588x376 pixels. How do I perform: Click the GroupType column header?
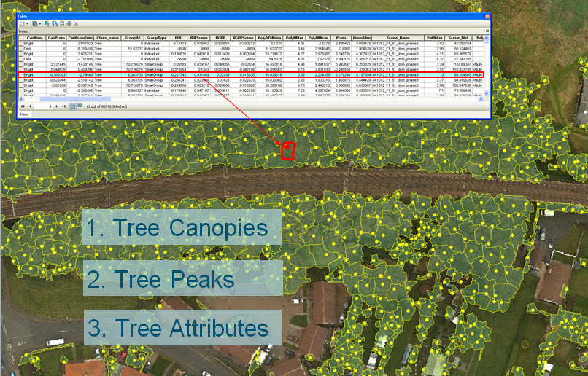coord(156,37)
